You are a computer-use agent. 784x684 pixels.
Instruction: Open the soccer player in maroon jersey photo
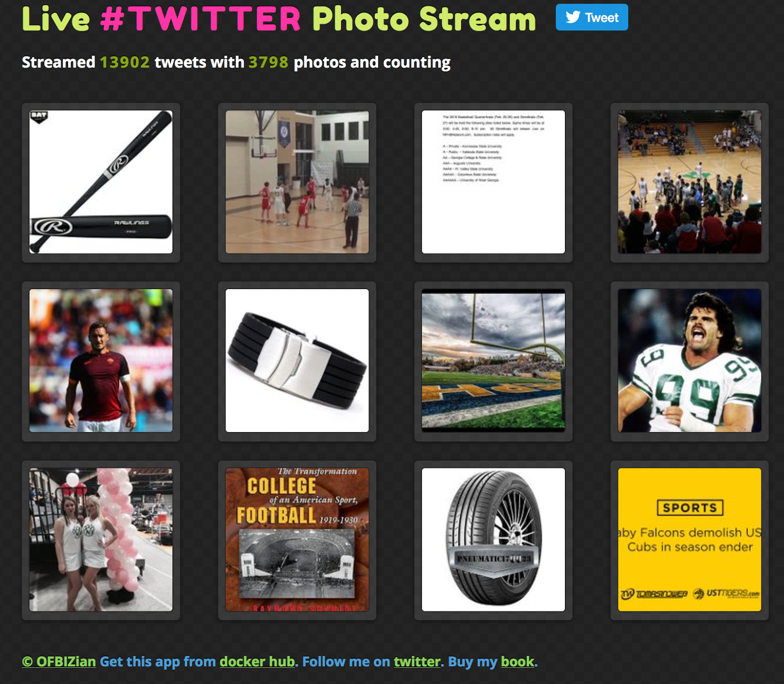coord(100,362)
